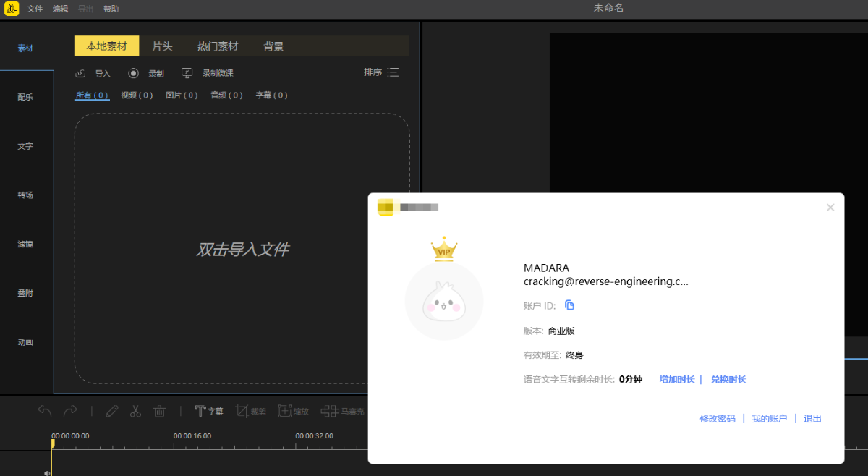Viewport: 868px width, 476px height.
Task: Open the 编辑 menu
Action: (x=60, y=9)
